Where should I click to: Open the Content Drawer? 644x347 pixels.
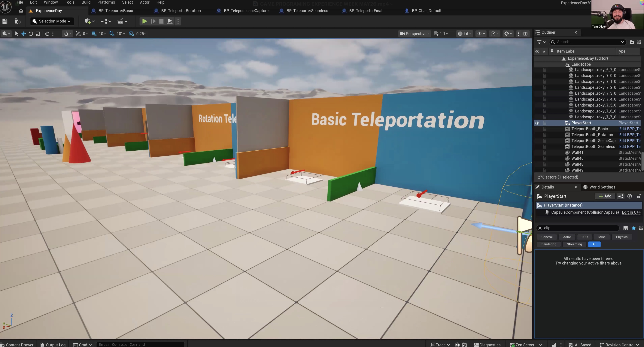pos(17,345)
